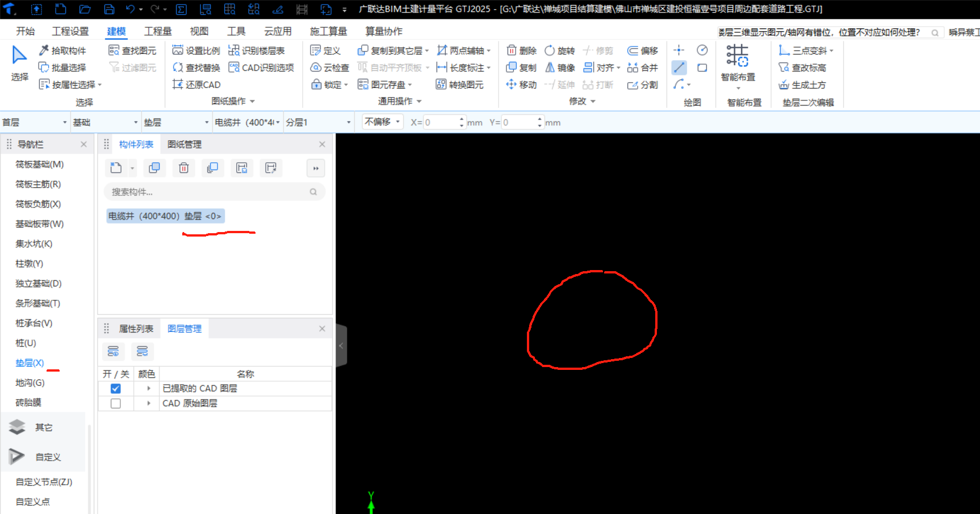Open CAD识别选项
Screen dimensions: 980x514
coord(261,68)
